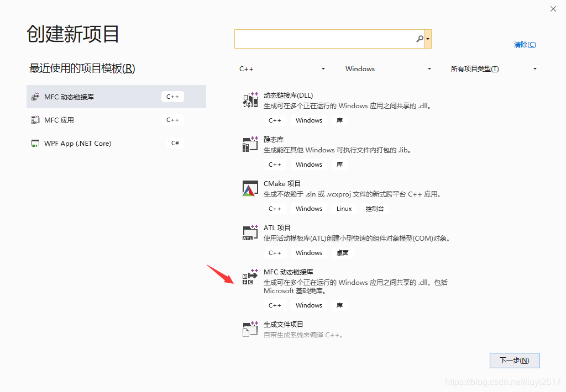Click the 清除(C) link
The width and height of the screenshot is (566, 392).
pyautogui.click(x=524, y=44)
